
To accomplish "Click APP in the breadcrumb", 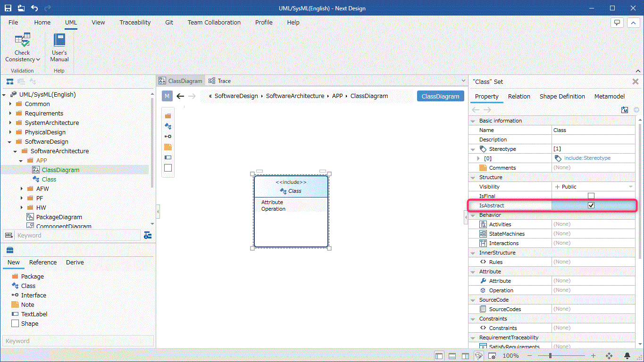I will pyautogui.click(x=337, y=96).
